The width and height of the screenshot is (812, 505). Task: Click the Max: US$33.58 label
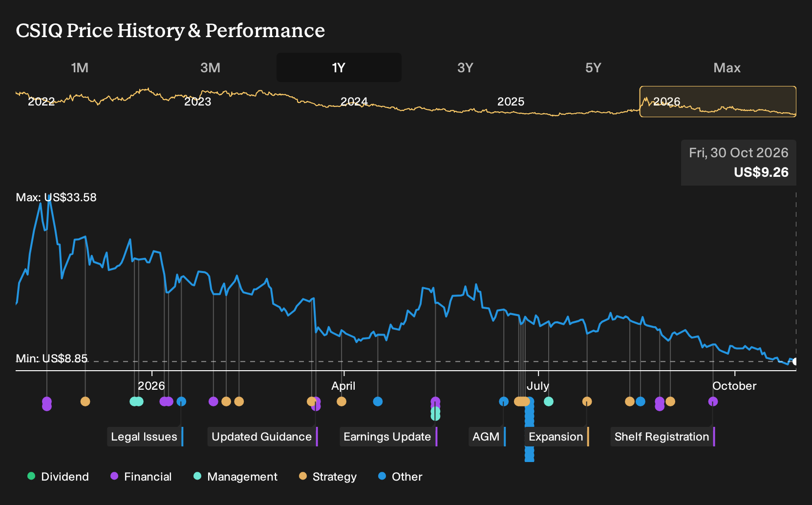(x=56, y=197)
